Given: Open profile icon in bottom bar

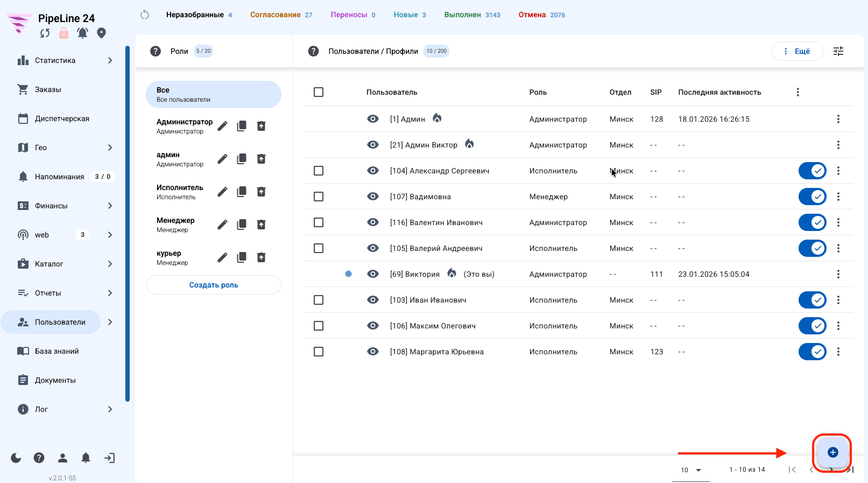Looking at the screenshot, I should pos(62,458).
